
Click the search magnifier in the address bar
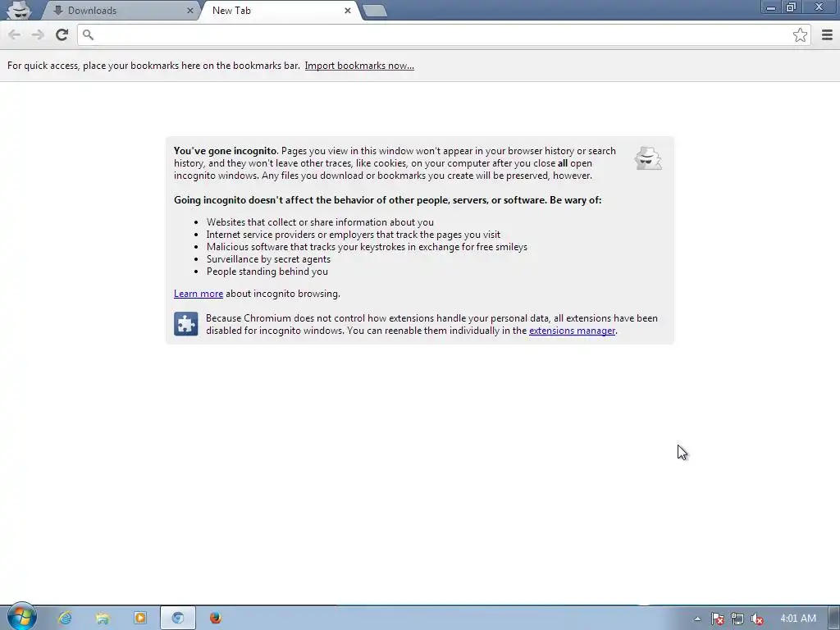[89, 34]
